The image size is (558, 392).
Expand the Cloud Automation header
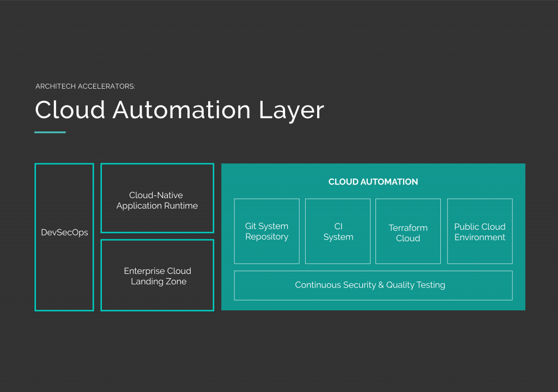(x=373, y=181)
